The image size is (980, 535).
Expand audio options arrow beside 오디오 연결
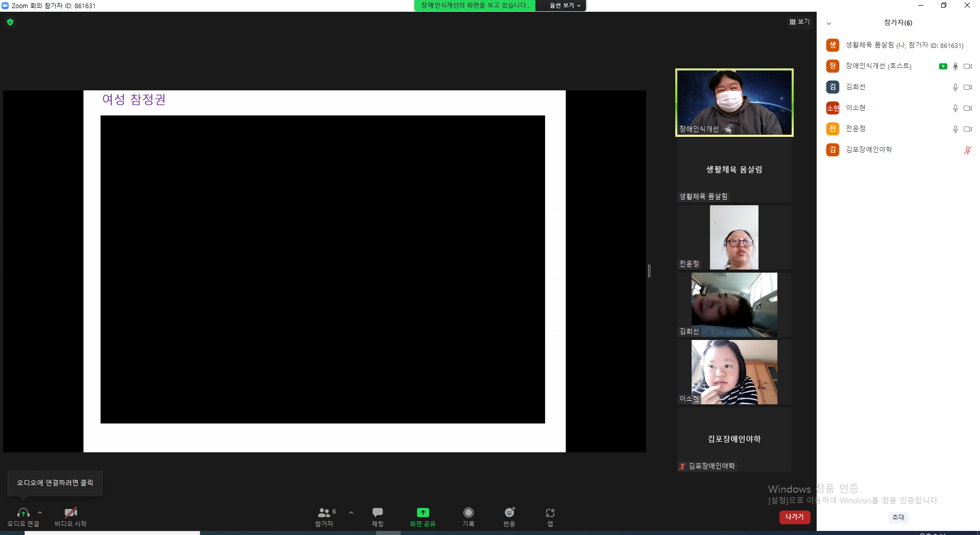(x=40, y=513)
